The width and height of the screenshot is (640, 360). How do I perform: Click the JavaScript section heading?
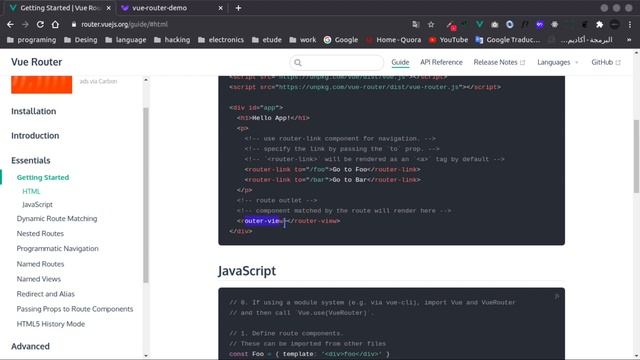[x=247, y=271]
